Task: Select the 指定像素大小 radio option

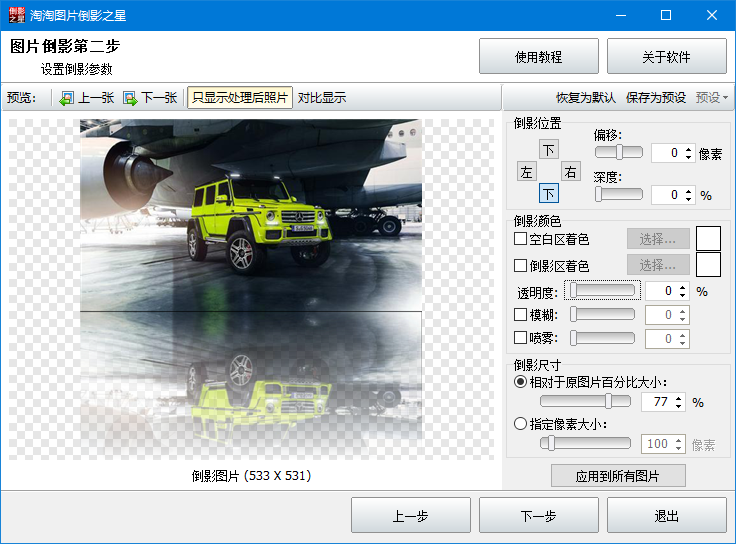Action: coord(520,424)
